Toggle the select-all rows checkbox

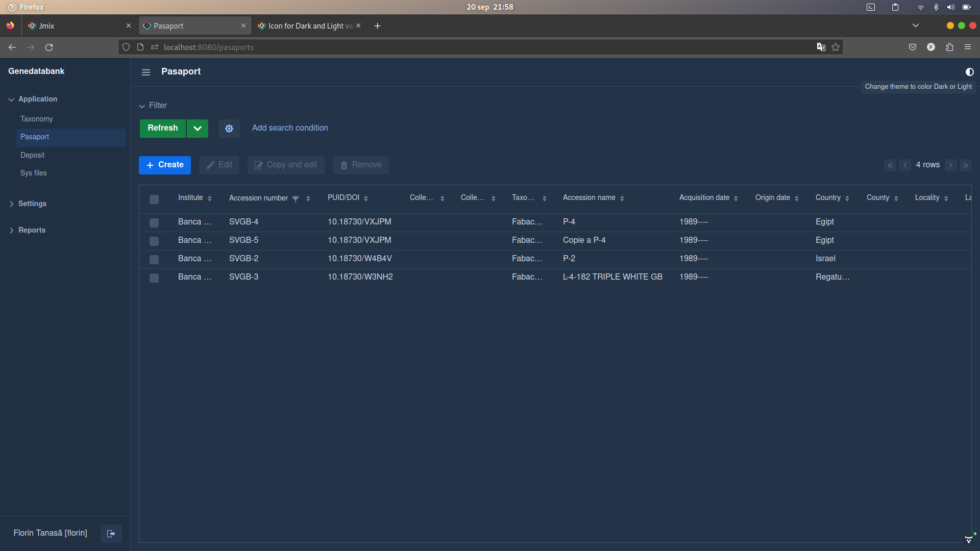[154, 199]
